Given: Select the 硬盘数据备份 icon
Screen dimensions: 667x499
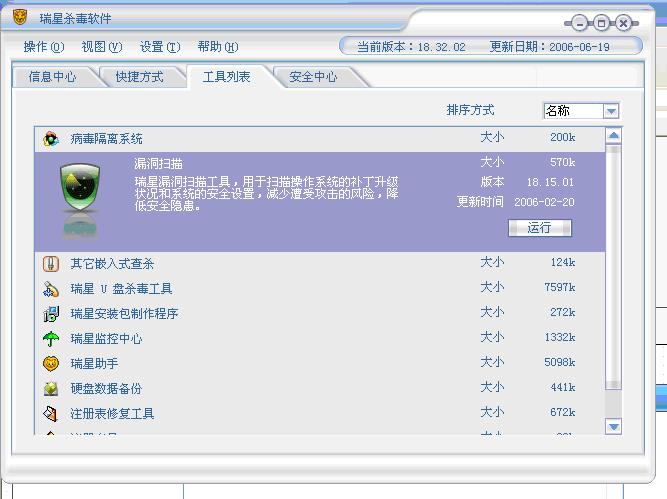Looking at the screenshot, I should [x=51, y=389].
